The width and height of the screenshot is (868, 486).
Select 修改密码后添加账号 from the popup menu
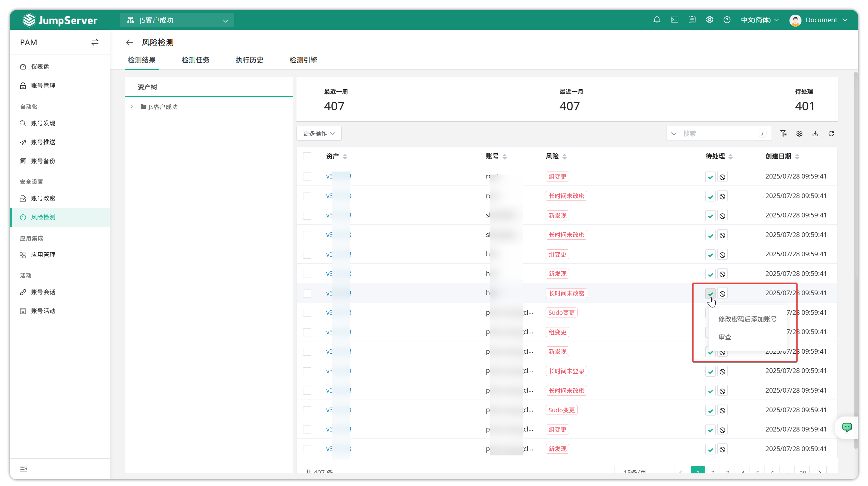coord(747,319)
